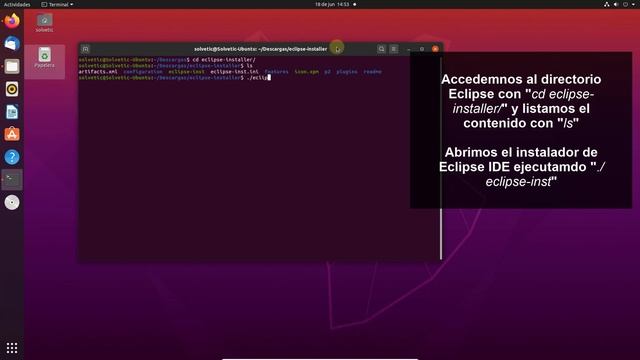Click the network icon in the system tray
The image size is (640, 360).
pyautogui.click(x=607, y=4)
